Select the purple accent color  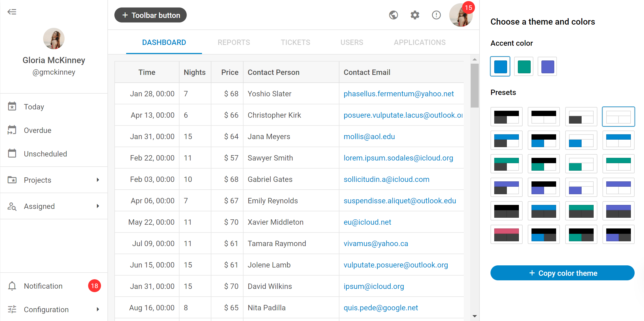[x=547, y=67]
